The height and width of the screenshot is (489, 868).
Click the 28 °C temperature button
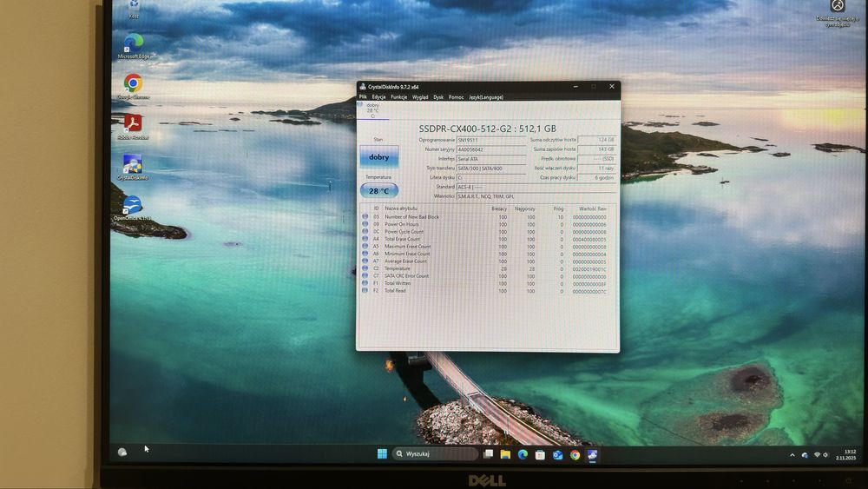379,190
